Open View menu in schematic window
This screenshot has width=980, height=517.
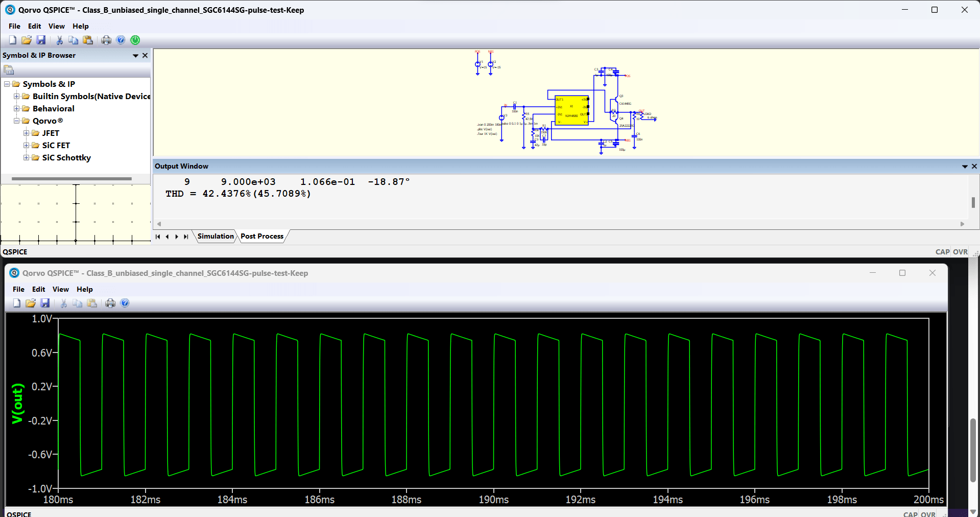point(56,26)
